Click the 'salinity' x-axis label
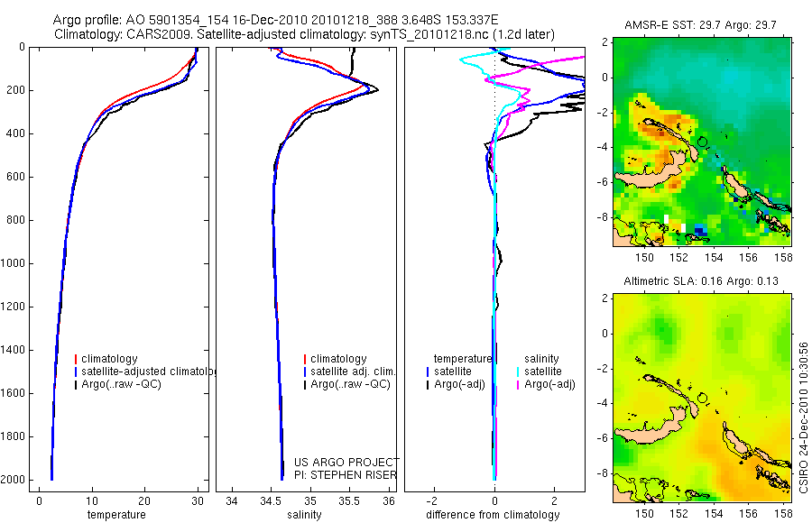This screenshot has width=812, height=523. tap(304, 515)
